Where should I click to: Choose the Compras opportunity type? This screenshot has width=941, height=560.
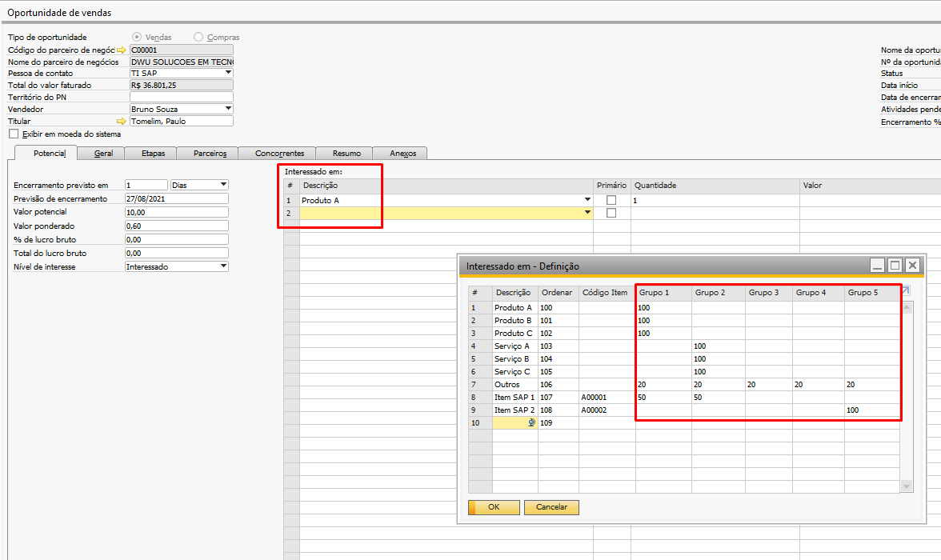[x=198, y=38]
